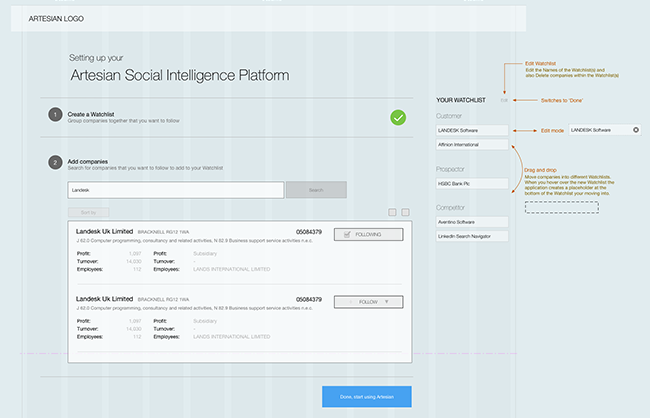Click the first square view icon above results

click(x=391, y=212)
